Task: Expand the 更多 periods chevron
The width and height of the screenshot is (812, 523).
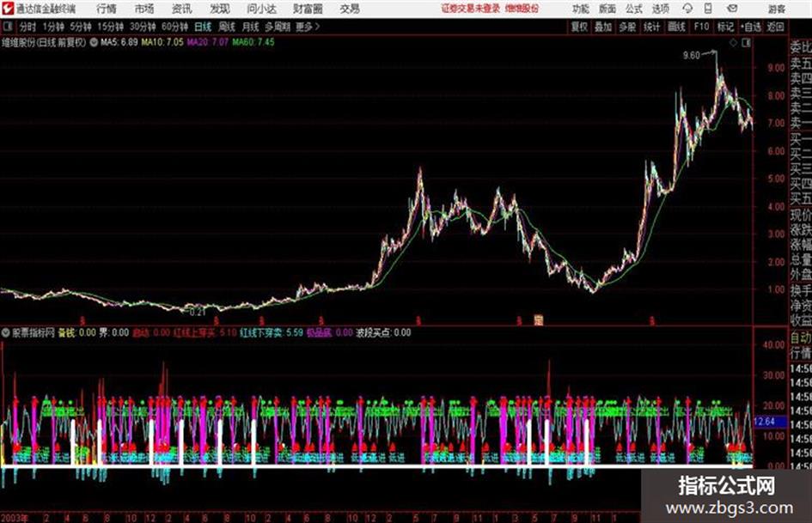Action: pyautogui.click(x=308, y=27)
